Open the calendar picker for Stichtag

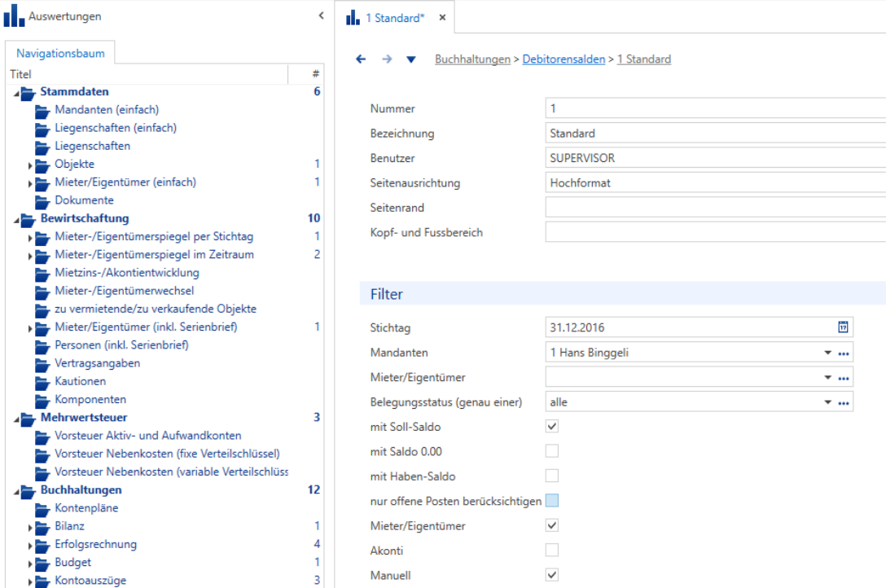click(x=843, y=327)
